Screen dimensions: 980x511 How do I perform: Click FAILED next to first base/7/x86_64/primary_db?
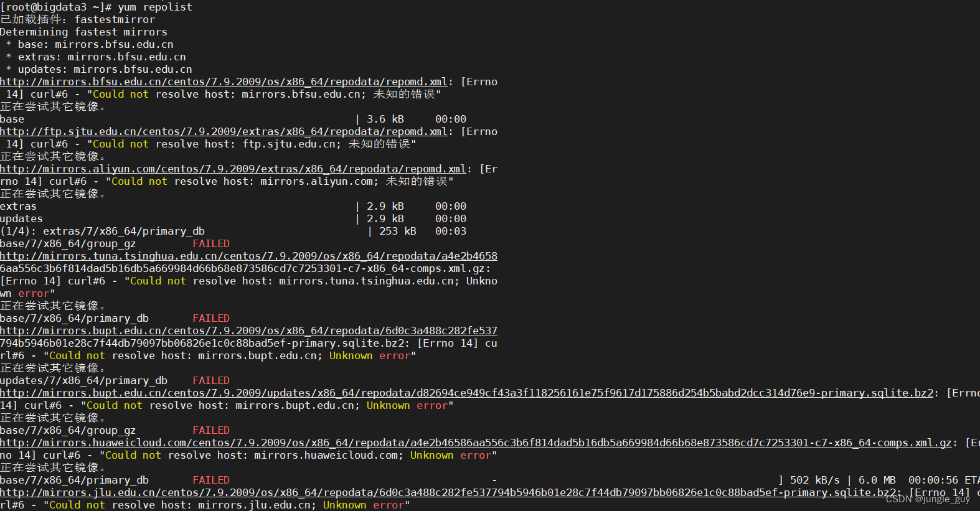(211, 318)
